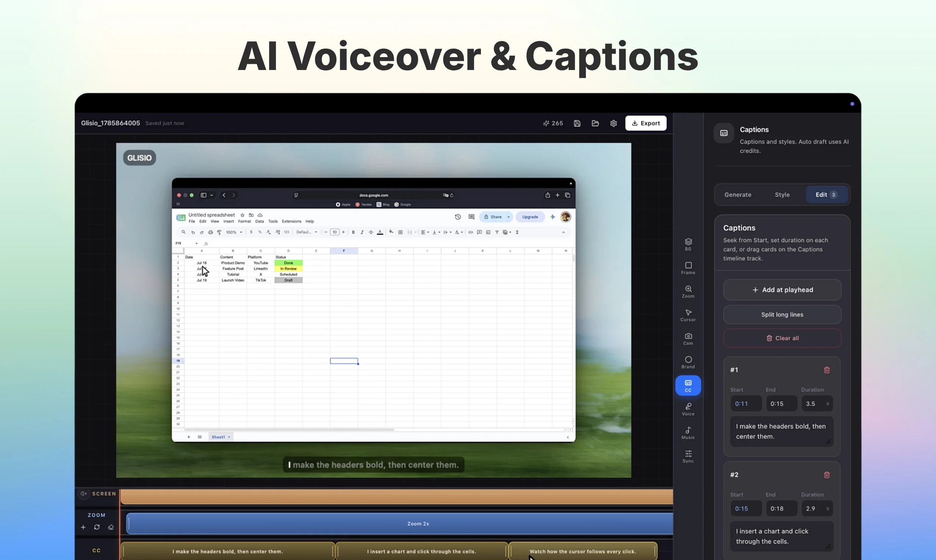
Task: Click Add at playhead button
Action: (782, 290)
